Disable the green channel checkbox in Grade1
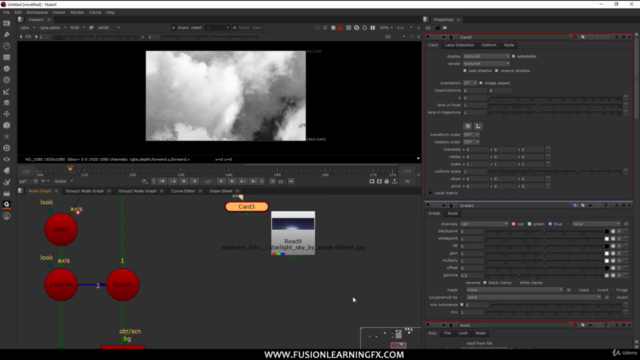The image size is (640, 360). (529, 224)
